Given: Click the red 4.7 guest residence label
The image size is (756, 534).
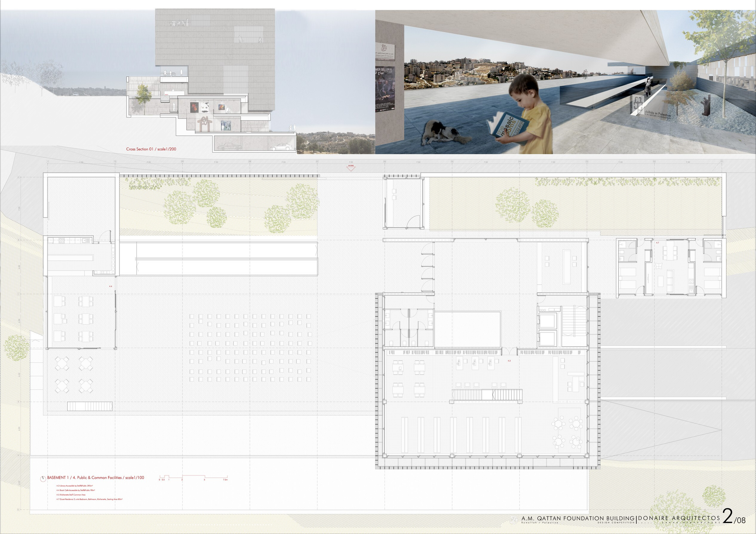Looking at the screenshot, I should 657,243.
